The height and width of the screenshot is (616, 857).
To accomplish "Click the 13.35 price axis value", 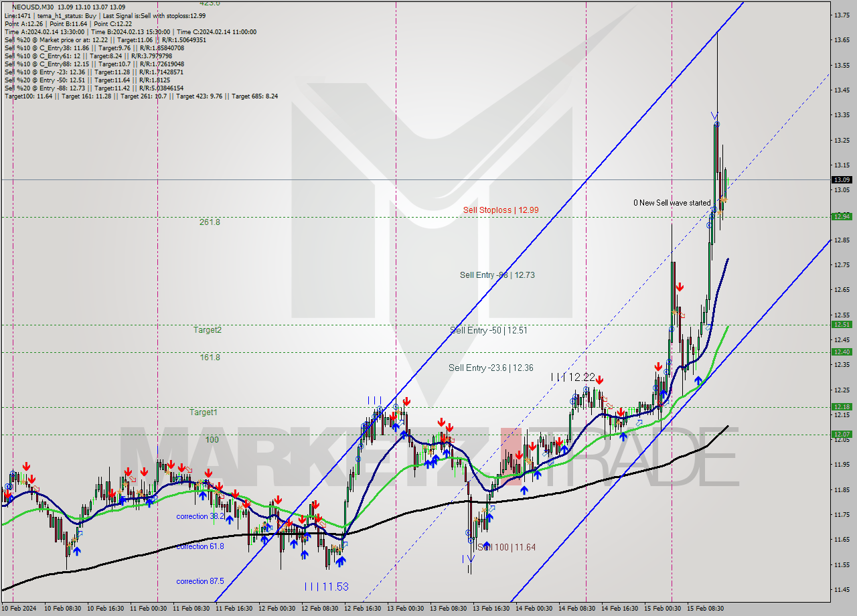I will point(842,115).
